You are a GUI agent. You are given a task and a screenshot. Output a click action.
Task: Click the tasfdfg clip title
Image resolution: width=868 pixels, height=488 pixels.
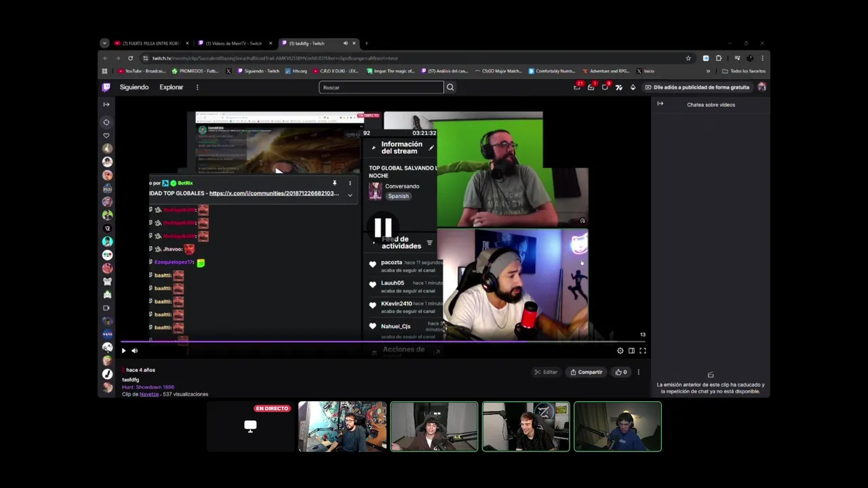click(130, 380)
